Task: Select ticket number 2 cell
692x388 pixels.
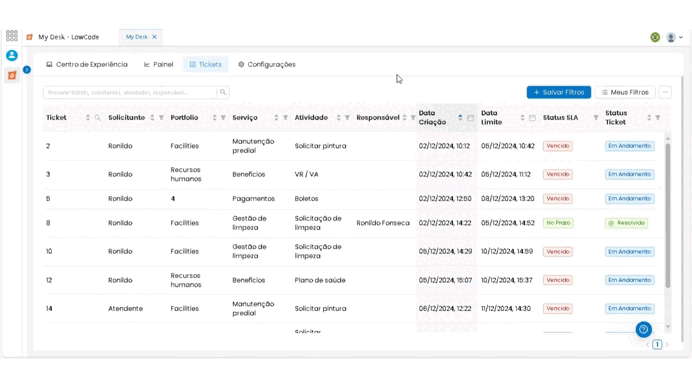Action: pyautogui.click(x=48, y=146)
